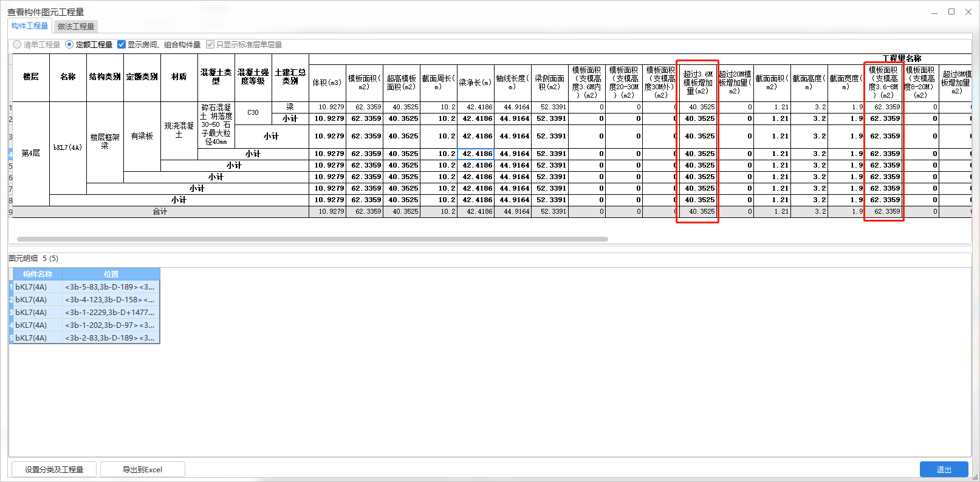Maximize the quantity window
Screen dimensions: 980x482
click(x=951, y=12)
